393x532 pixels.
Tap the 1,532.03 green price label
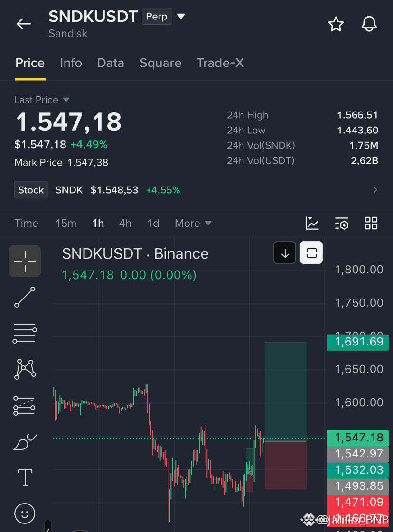click(x=358, y=470)
